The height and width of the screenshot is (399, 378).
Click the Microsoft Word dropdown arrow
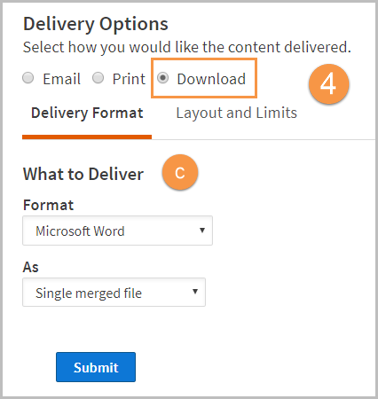[202, 230]
